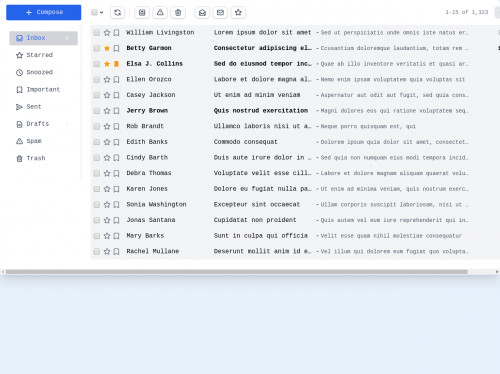Click the Delete trash icon in toolbar
500x374 pixels.
pos(178,12)
